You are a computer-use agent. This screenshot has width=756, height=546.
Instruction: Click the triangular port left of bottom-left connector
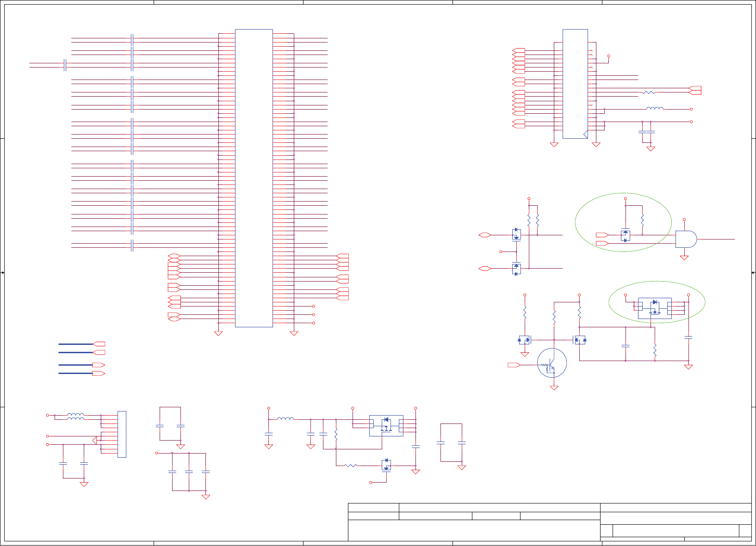(95, 440)
